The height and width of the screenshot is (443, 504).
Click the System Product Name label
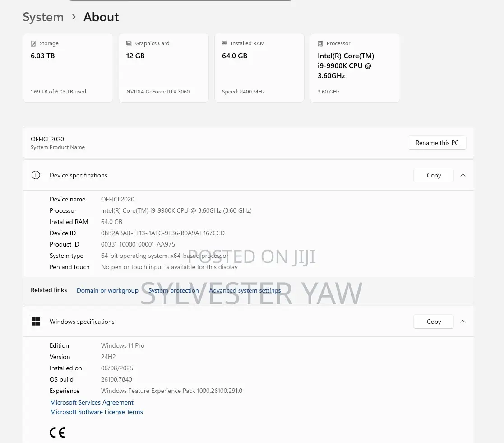[58, 147]
